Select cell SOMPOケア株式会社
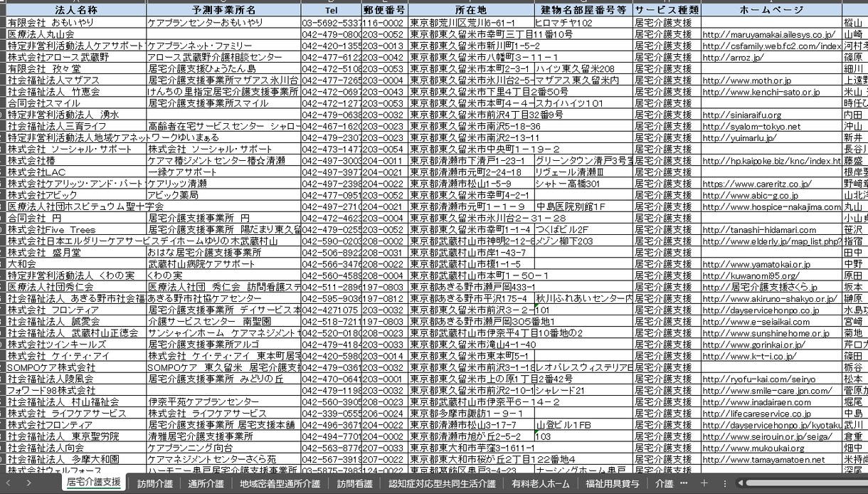 point(77,368)
